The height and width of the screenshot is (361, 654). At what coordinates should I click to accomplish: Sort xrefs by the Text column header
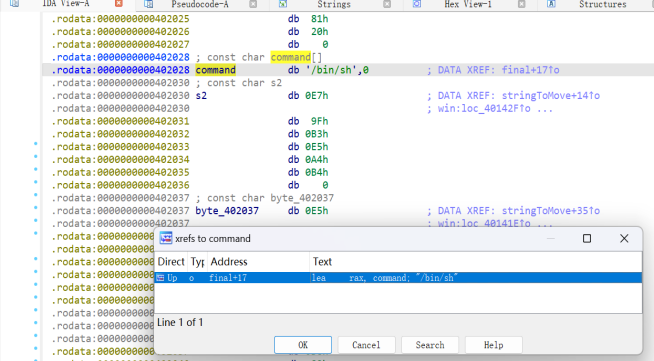[475, 262]
